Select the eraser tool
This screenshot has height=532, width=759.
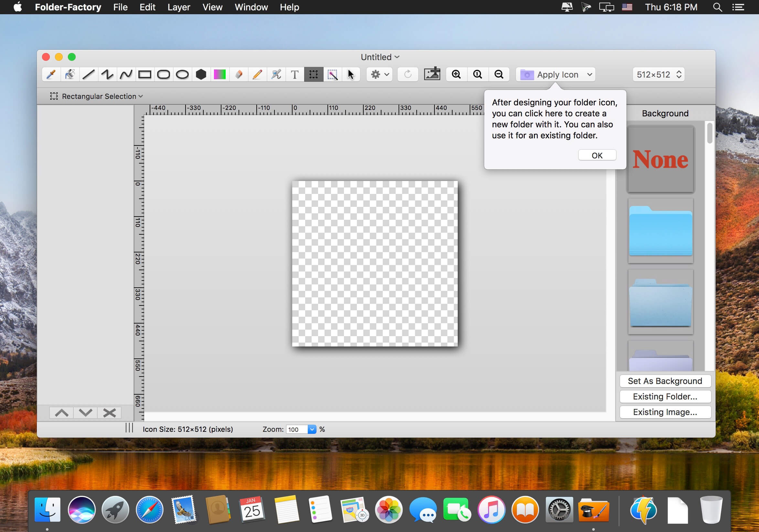(x=239, y=74)
